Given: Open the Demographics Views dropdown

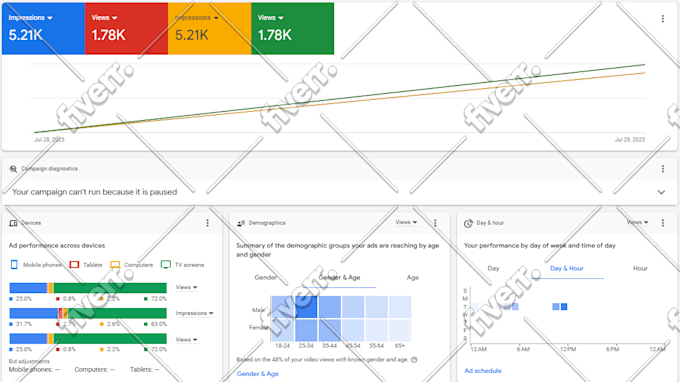Looking at the screenshot, I should 406,222.
